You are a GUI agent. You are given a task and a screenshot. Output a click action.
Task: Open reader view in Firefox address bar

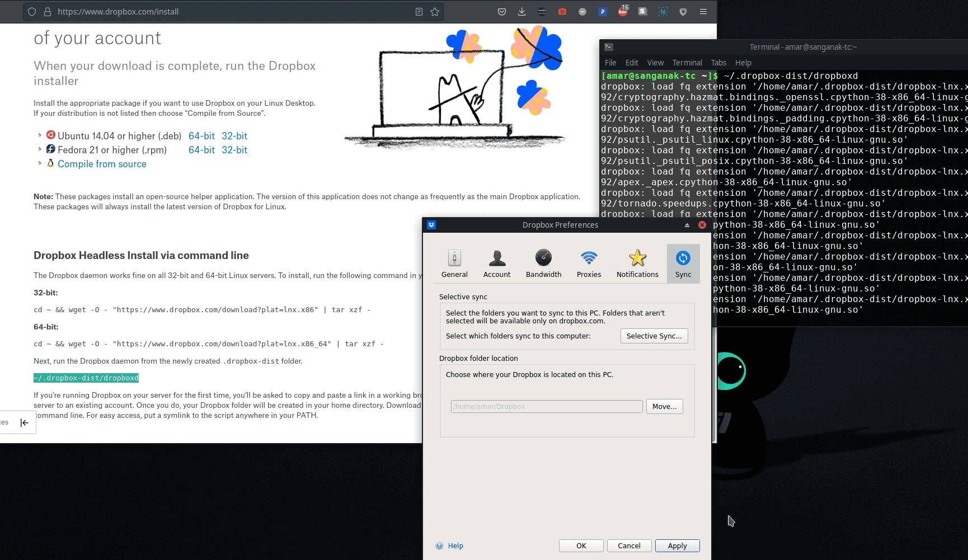point(419,12)
